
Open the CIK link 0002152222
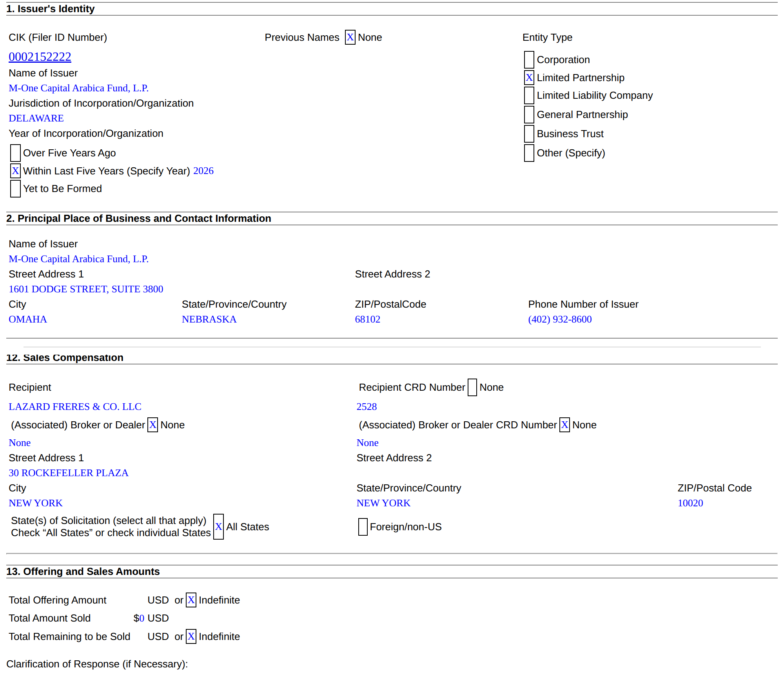point(40,57)
